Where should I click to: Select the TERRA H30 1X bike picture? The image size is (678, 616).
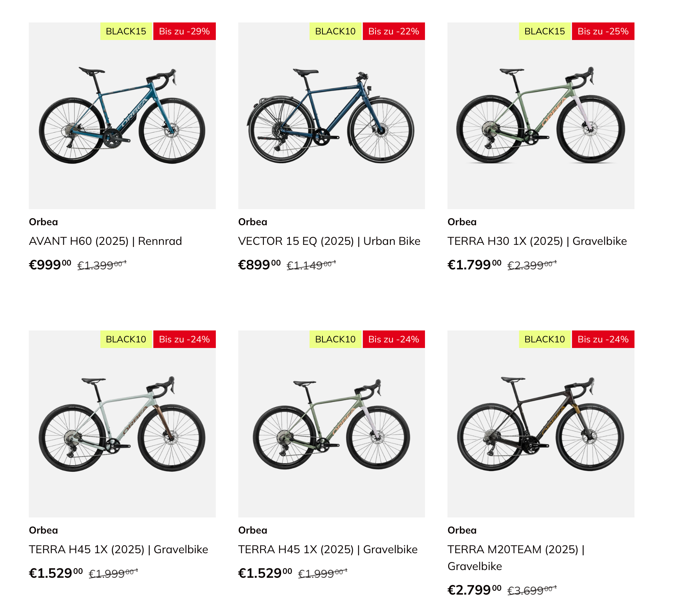pos(540,116)
